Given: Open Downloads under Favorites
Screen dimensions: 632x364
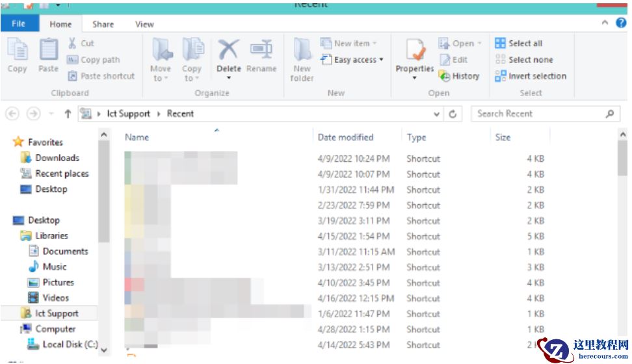Looking at the screenshot, I should pyautogui.click(x=50, y=157).
